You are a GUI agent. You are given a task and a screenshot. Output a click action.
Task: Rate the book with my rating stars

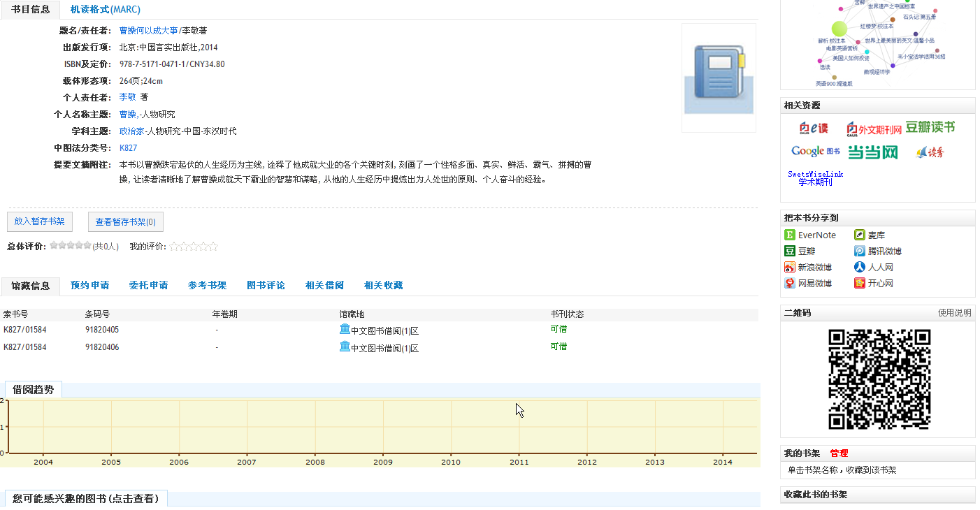tap(194, 247)
